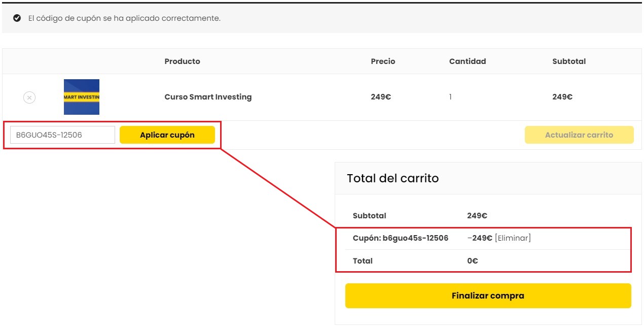Apply the coupon with Aplicar cupón
This screenshot has height=327, width=644.
[x=167, y=135]
